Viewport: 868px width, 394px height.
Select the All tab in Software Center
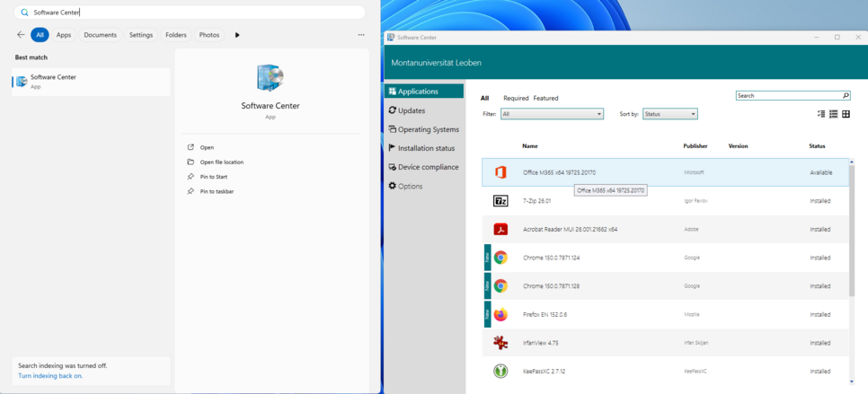485,98
